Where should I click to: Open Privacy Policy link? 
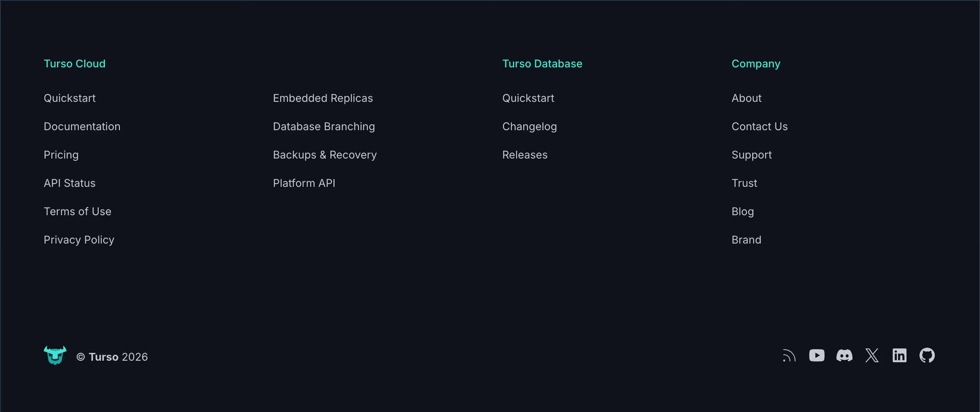(x=79, y=240)
